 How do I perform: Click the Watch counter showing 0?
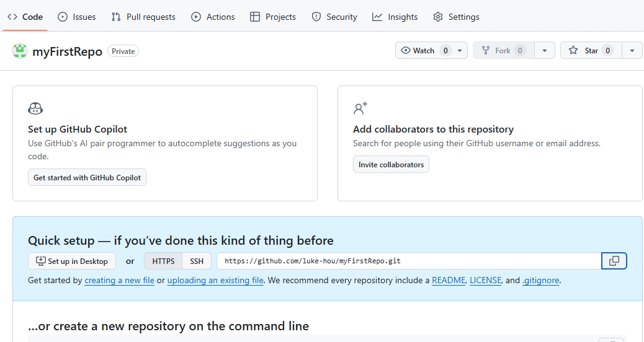coord(445,50)
